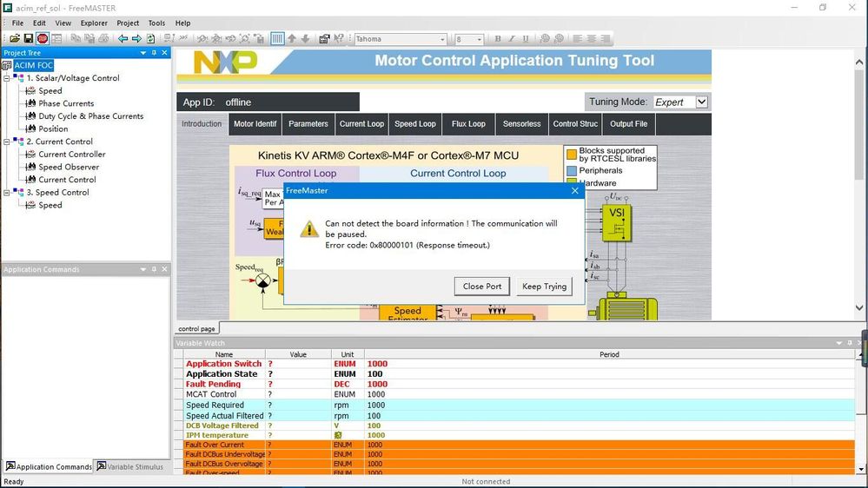Select Speed Observer tree item
The width and height of the screenshot is (868, 488).
(x=69, y=167)
